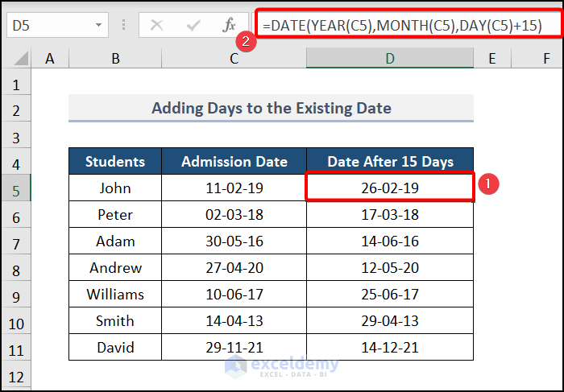564x392 pixels.
Task: Click cell D5 containing 26-02-19
Action: click(x=390, y=188)
